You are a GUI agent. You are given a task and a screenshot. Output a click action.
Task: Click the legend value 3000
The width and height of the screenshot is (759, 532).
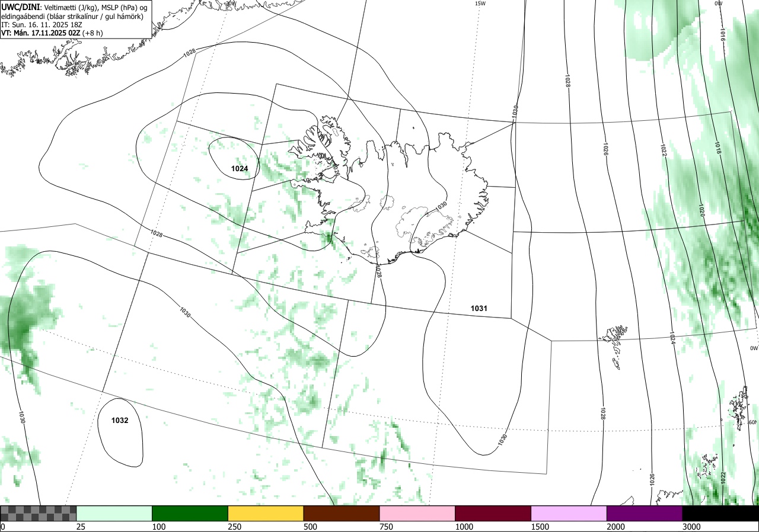691,527
